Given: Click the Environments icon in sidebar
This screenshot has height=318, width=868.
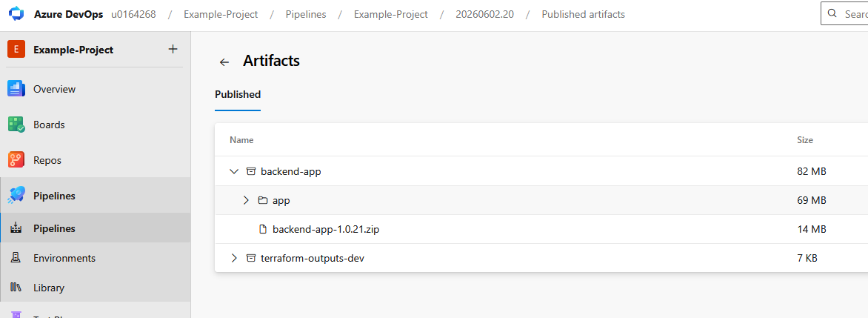Looking at the screenshot, I should [x=16, y=258].
